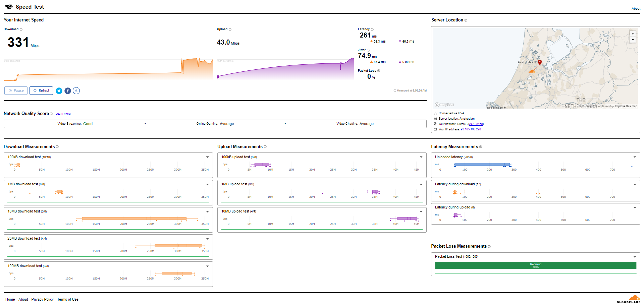
Task: Click Improve this map link
Action: pyautogui.click(x=626, y=107)
